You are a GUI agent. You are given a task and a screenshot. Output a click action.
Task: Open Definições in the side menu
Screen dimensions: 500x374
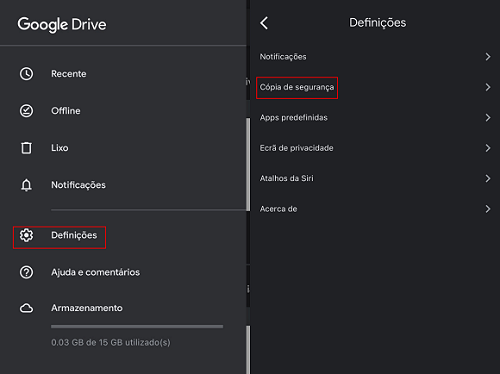tap(123, 235)
